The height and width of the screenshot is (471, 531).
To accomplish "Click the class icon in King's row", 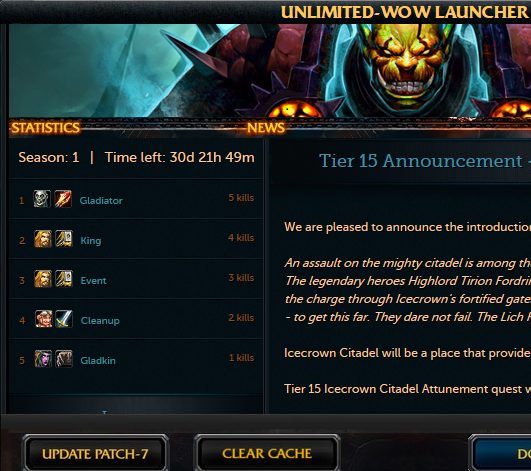I will (x=64, y=238).
